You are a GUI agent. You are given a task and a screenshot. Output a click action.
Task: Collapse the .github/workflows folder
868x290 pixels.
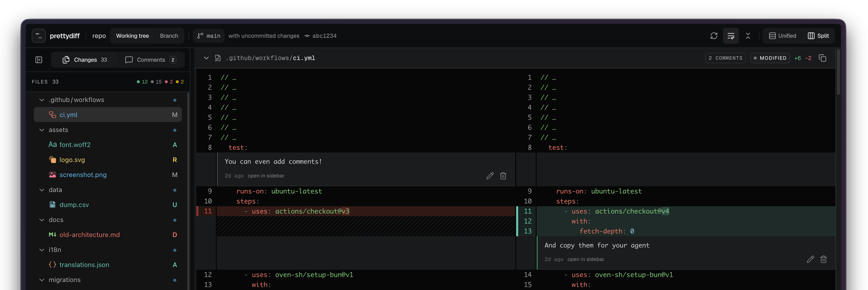42,100
